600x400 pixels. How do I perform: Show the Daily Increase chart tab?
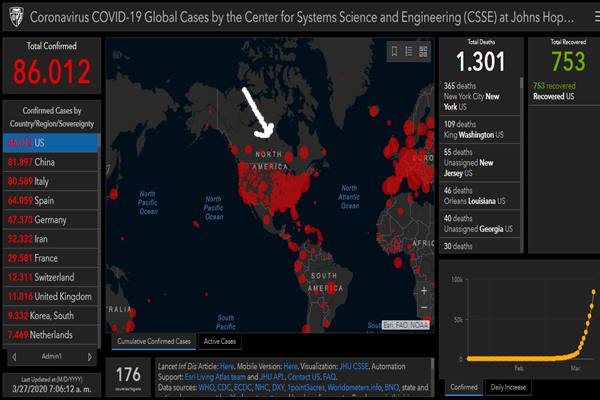click(x=508, y=387)
